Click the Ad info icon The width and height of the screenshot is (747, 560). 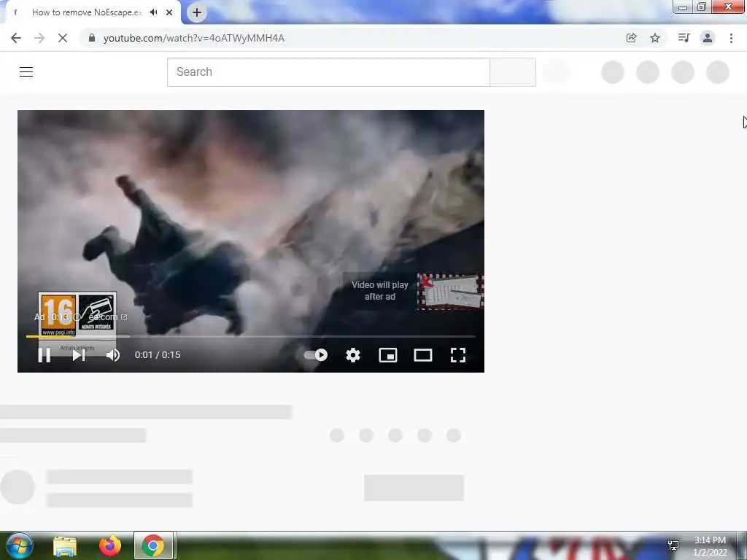tap(76, 316)
